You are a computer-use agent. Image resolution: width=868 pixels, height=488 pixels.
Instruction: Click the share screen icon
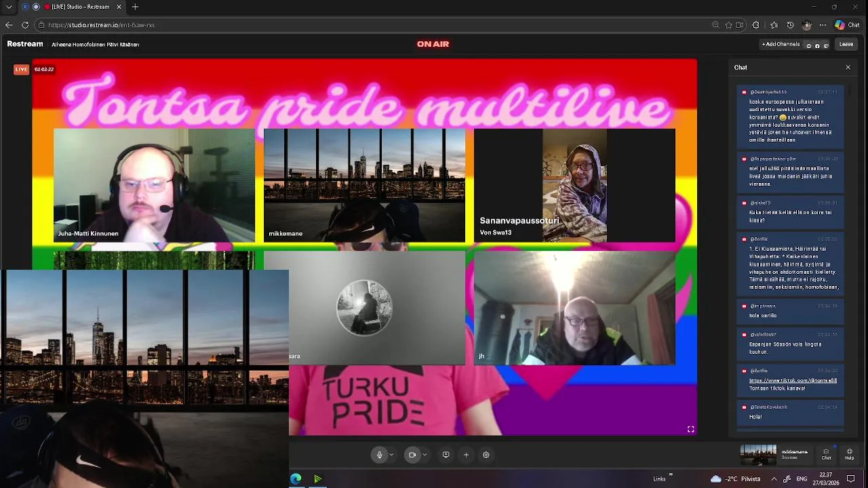446,455
